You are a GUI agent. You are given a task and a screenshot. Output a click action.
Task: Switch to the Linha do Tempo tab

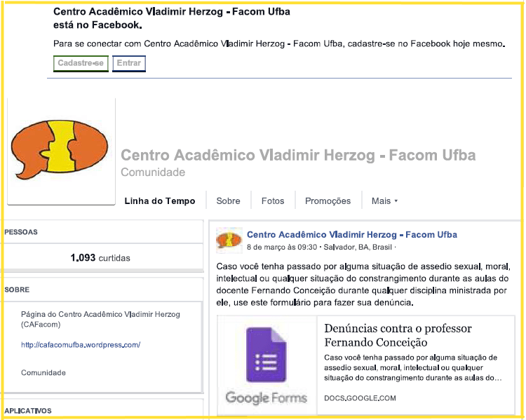[160, 201]
